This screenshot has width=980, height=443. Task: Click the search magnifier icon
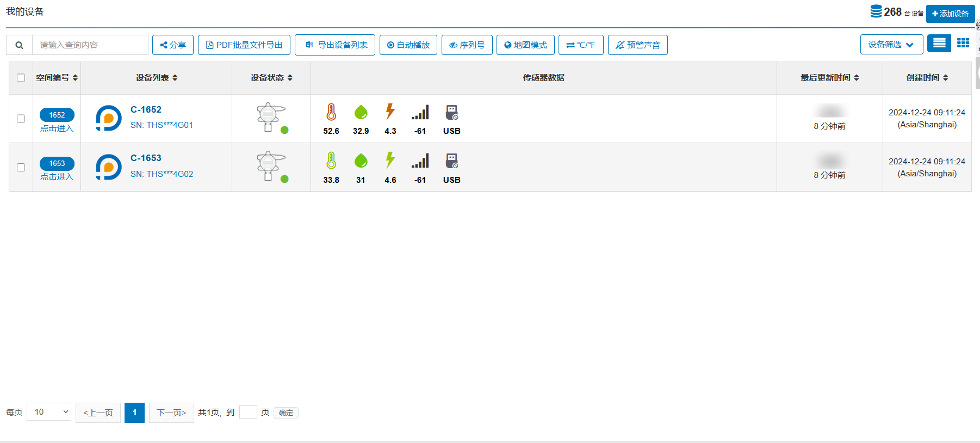(19, 45)
